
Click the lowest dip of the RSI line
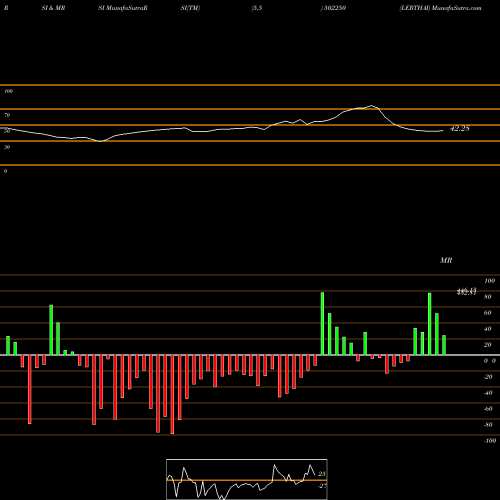tap(100, 141)
